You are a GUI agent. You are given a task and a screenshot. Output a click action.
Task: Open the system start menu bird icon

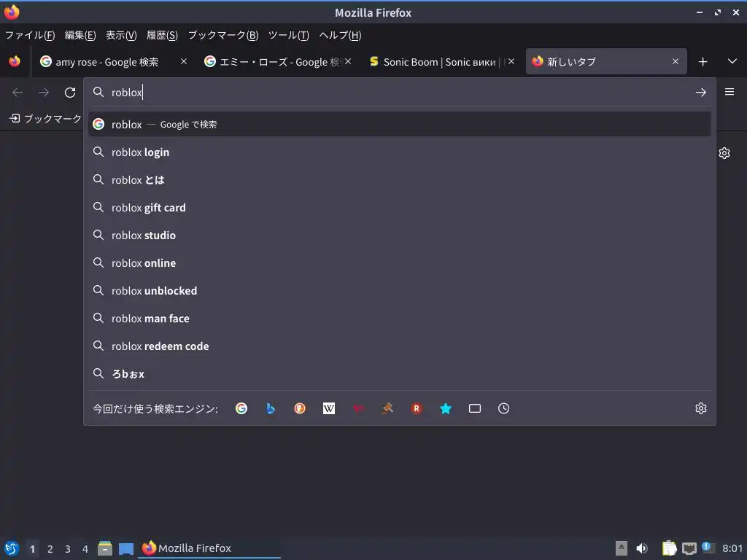coord(12,548)
